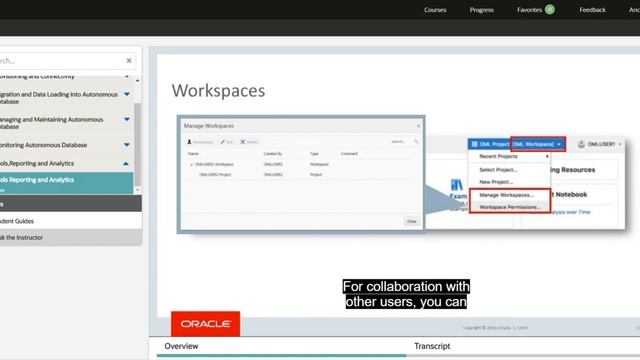
Task: Open Favorites in top navigation
Action: (529, 10)
